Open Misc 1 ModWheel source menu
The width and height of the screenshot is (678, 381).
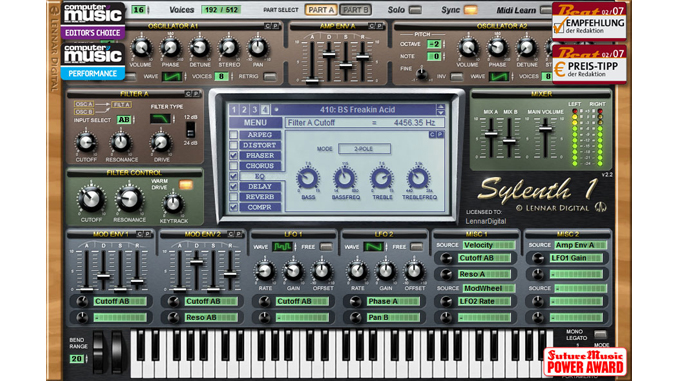489,288
